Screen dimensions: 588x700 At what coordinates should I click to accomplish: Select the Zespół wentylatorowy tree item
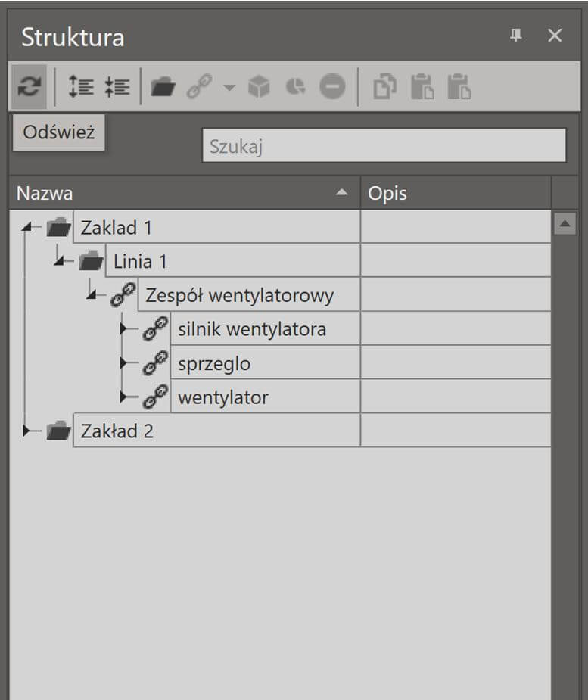239,295
